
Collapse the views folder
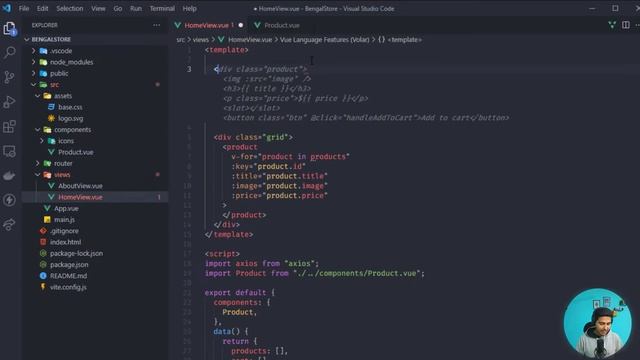[62, 175]
